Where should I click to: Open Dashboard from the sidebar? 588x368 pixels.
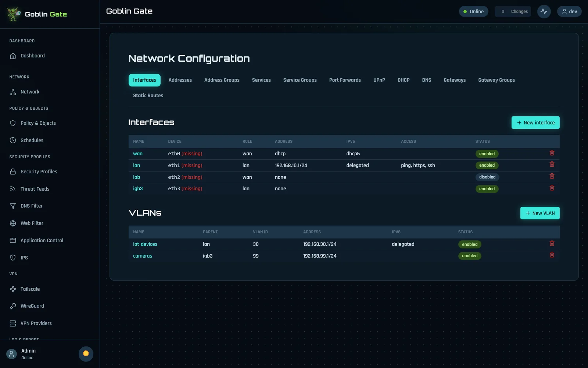(x=50, y=56)
